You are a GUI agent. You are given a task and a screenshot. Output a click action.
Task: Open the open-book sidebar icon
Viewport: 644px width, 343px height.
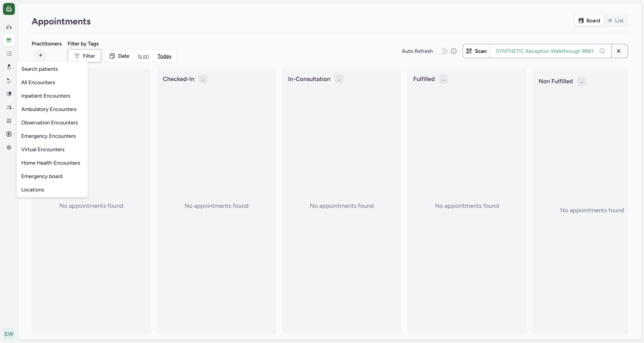point(9,94)
